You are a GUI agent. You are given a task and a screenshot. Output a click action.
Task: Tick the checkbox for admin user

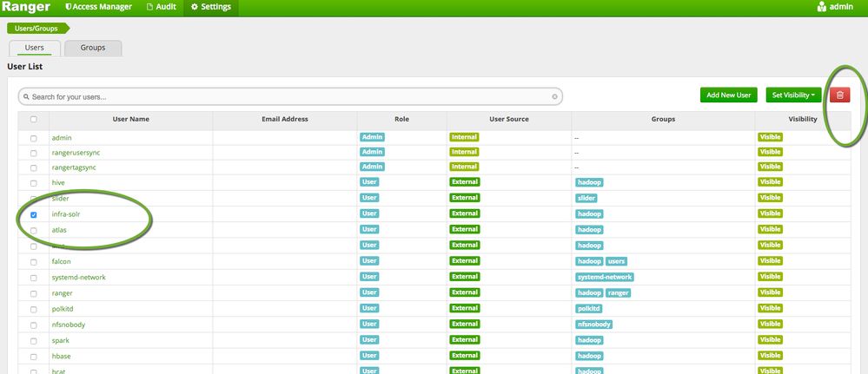coord(34,138)
